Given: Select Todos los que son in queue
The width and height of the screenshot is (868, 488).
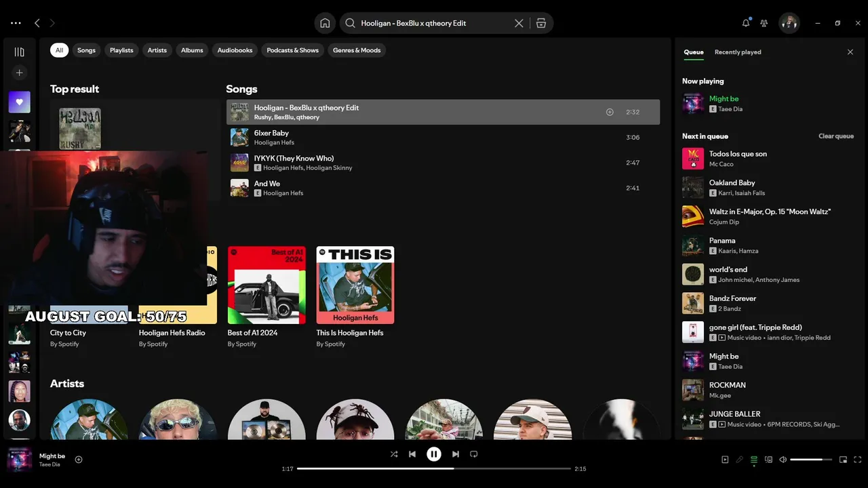Looking at the screenshot, I should tap(768, 159).
